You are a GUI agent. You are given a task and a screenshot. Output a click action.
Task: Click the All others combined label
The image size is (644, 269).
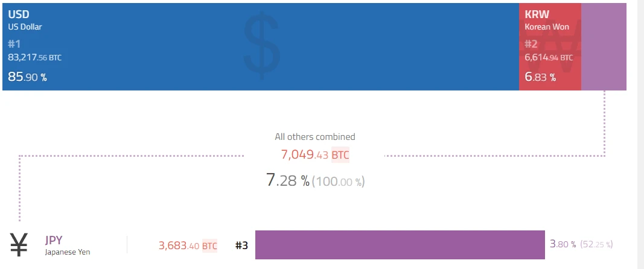click(x=315, y=137)
